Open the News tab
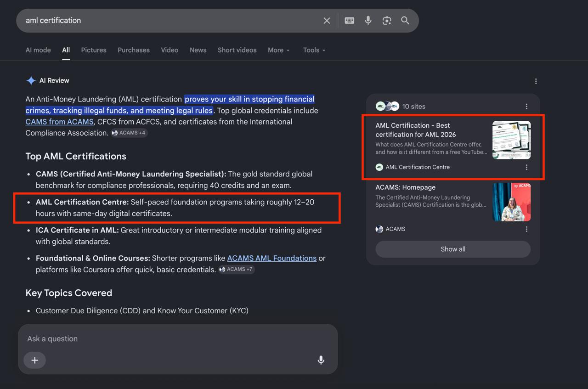This screenshot has height=389, width=588. click(198, 50)
